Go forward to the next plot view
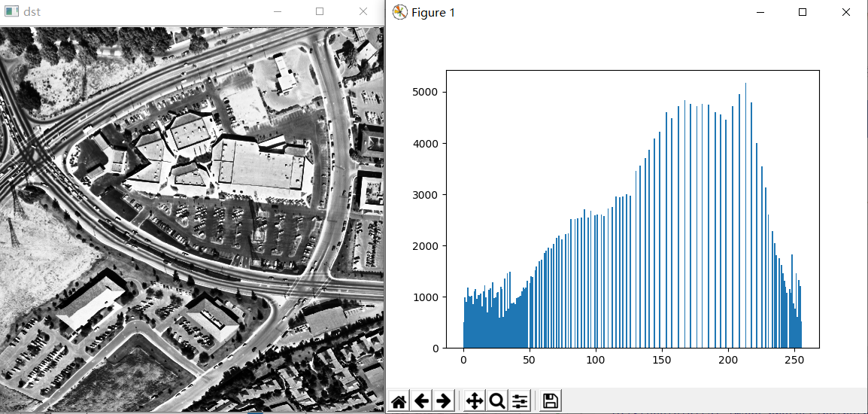Screen dimensions: 868x414 [444, 400]
